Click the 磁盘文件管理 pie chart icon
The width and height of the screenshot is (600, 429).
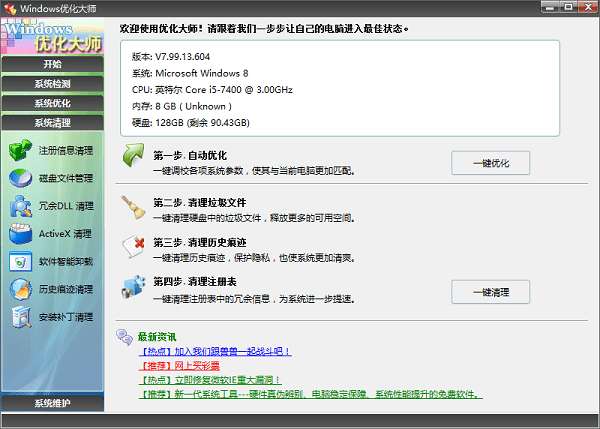pyautogui.click(x=20, y=178)
